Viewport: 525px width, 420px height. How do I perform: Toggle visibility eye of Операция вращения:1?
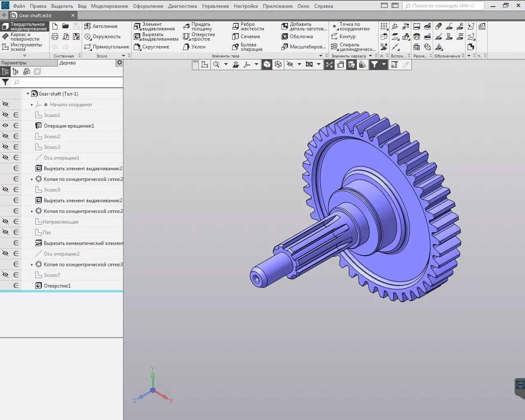pos(5,126)
